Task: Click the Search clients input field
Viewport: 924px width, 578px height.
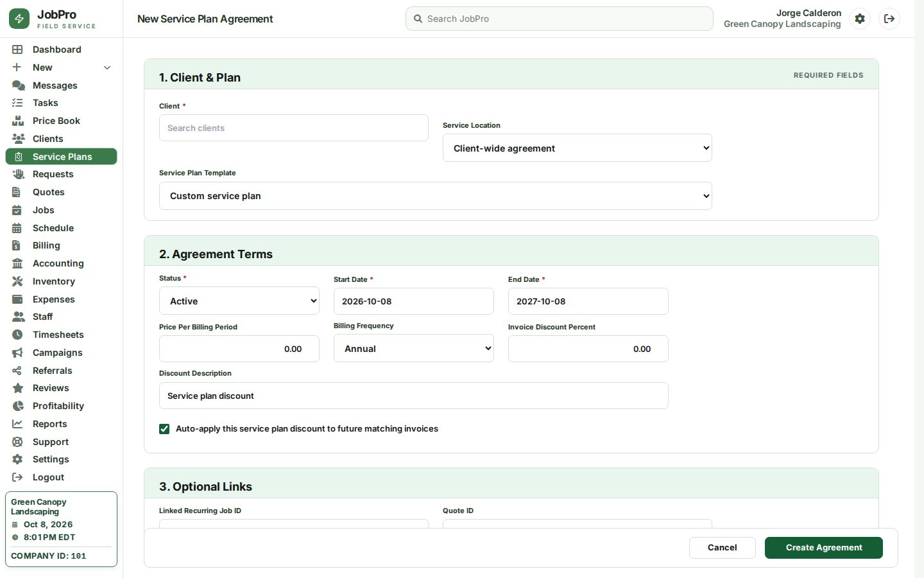Action: point(294,128)
